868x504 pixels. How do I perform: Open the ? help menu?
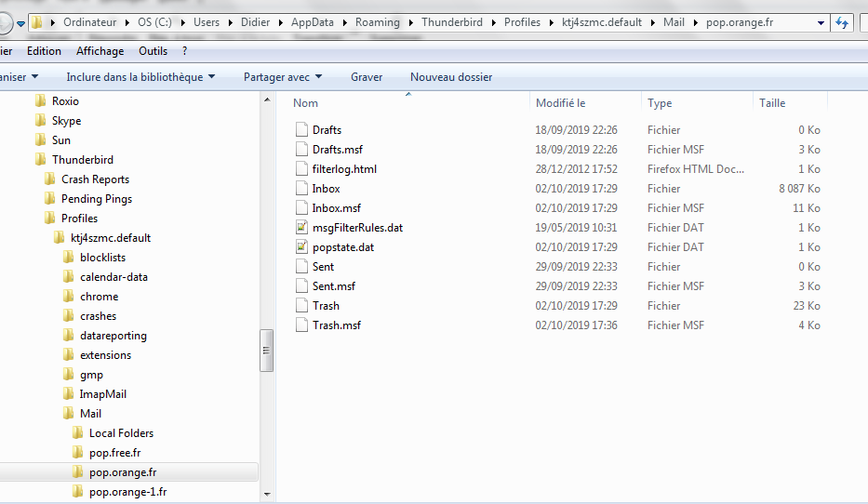click(x=184, y=51)
